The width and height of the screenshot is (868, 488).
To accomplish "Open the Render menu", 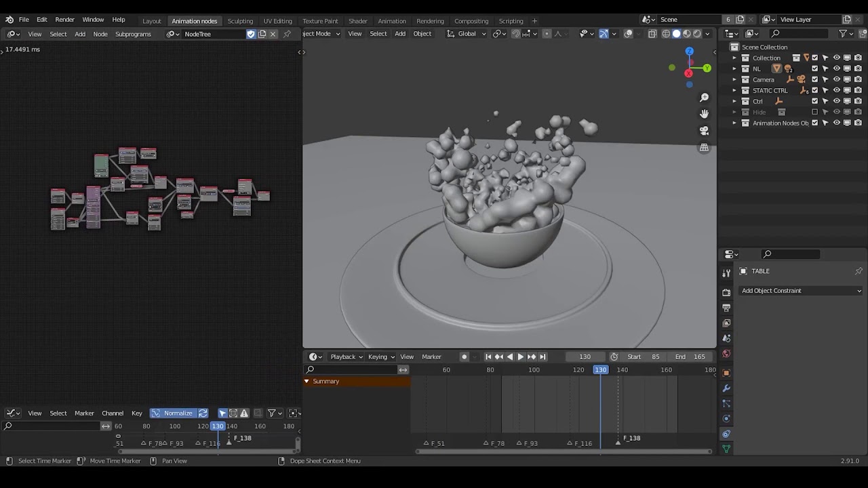I will point(64,20).
